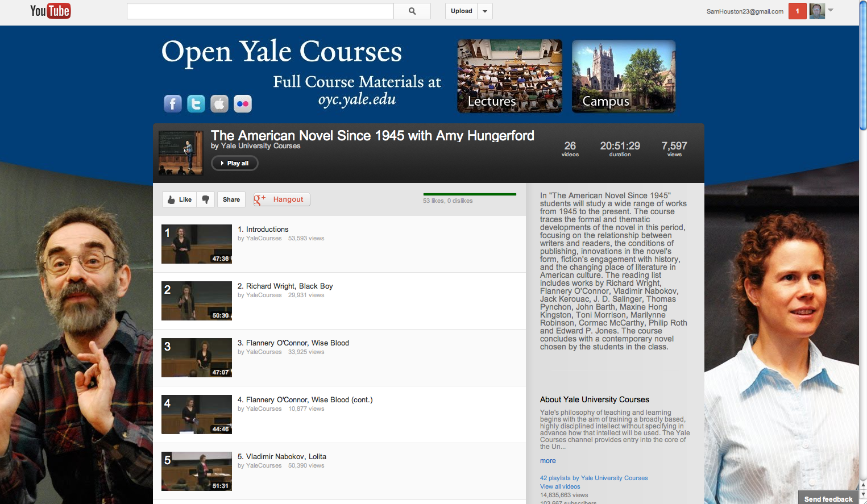Screen dimensions: 867x504
Task: Open the Upload dropdown arrow
Action: tap(484, 11)
